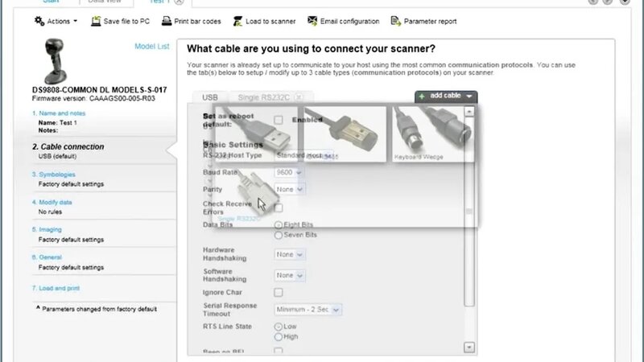Click the DS9808-COMMON DL model name
This screenshot has height=362, width=644.
99,89
